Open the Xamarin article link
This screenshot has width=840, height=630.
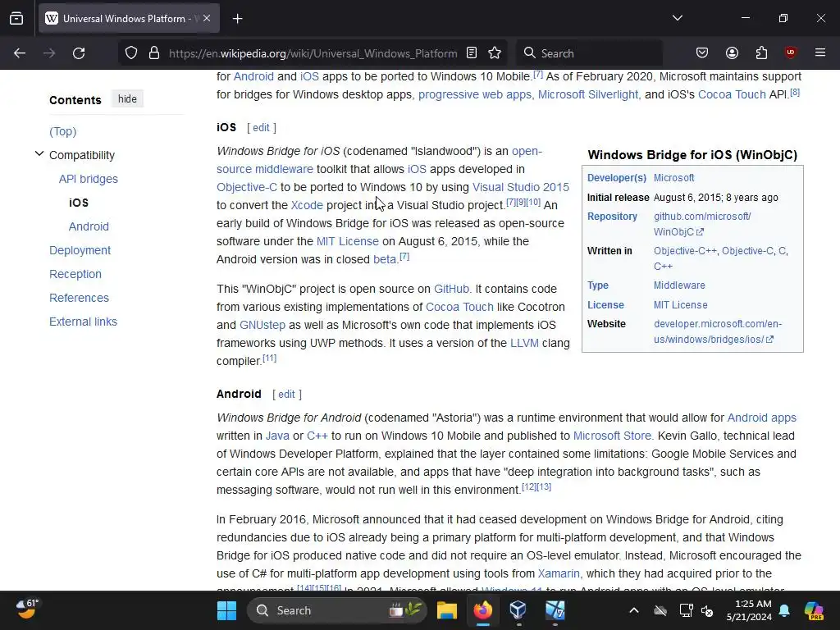[559, 573]
